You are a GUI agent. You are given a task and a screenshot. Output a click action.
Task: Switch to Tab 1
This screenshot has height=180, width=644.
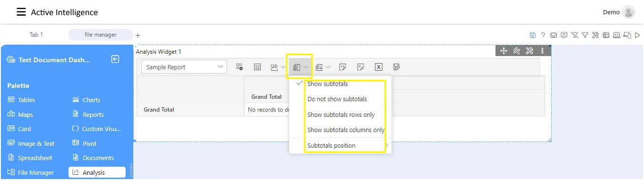point(36,35)
